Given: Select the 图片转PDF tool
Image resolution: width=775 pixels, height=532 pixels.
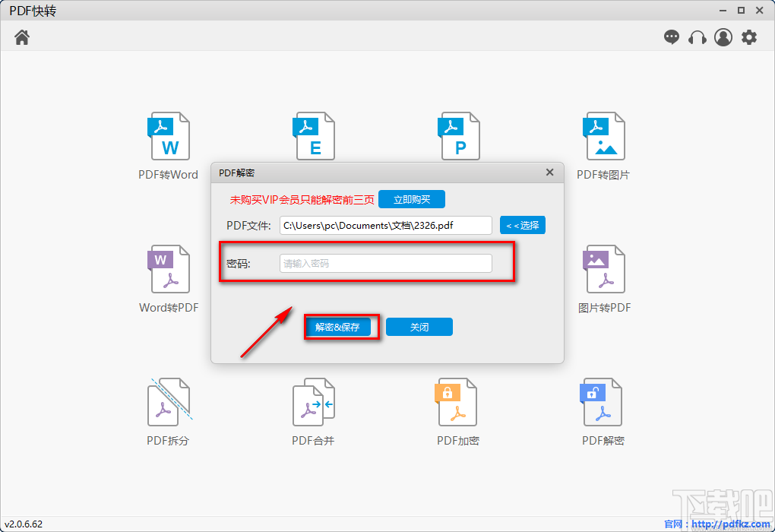Looking at the screenshot, I should pos(604,270).
